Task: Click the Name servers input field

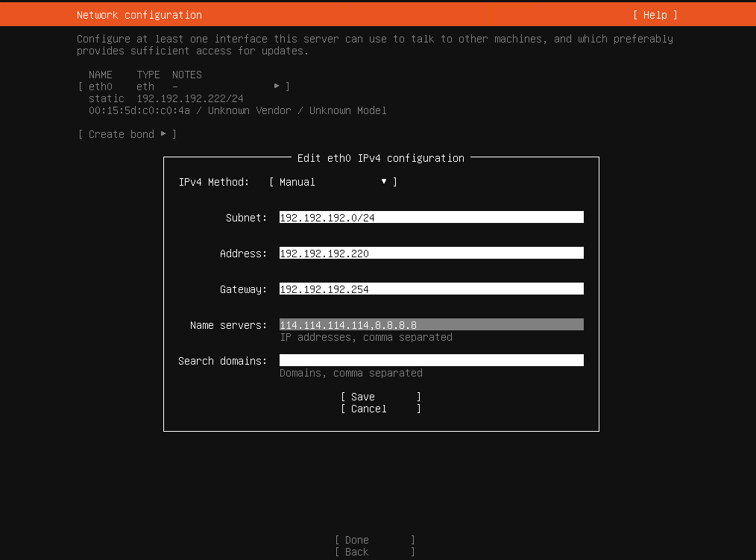Action: pos(431,325)
